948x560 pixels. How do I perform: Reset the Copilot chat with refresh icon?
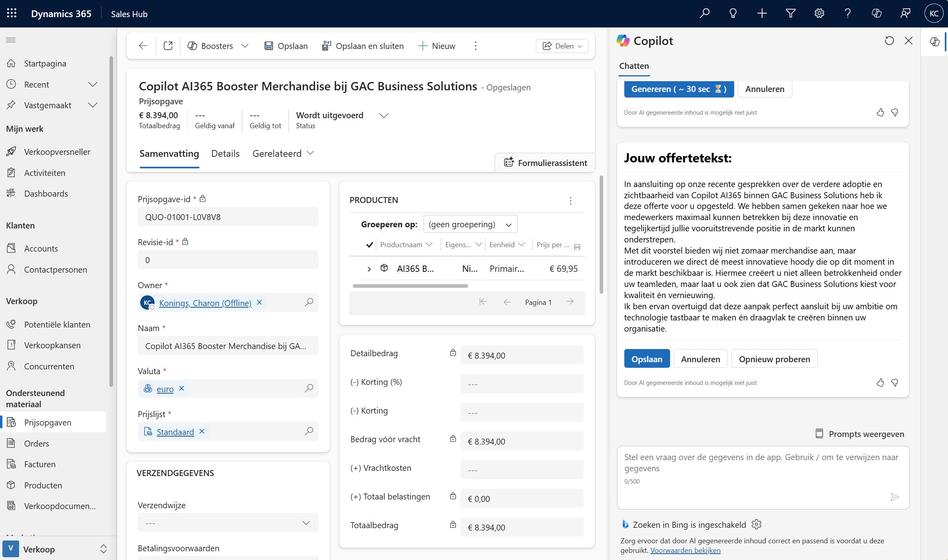889,41
